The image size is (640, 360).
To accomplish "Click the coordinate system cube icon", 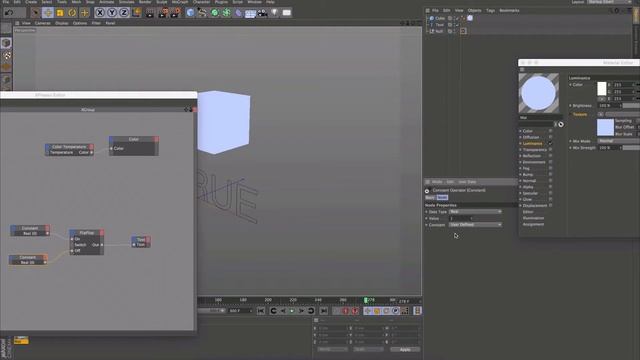I will coord(136,13).
